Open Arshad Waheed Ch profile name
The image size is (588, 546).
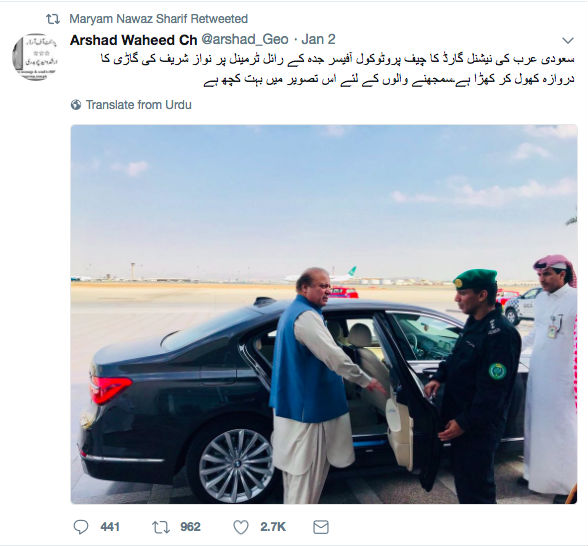(x=134, y=40)
